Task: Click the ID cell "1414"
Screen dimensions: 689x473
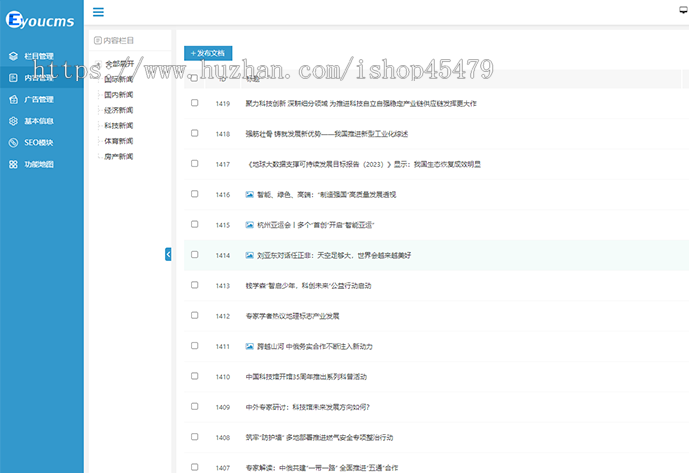Action: (223, 255)
